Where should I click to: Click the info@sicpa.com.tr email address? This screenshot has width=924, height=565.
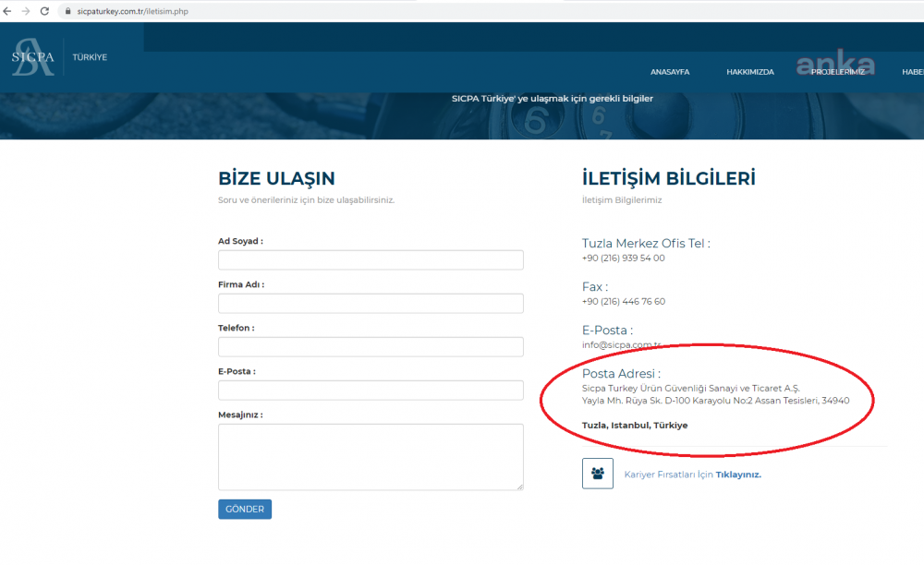pyautogui.click(x=621, y=344)
